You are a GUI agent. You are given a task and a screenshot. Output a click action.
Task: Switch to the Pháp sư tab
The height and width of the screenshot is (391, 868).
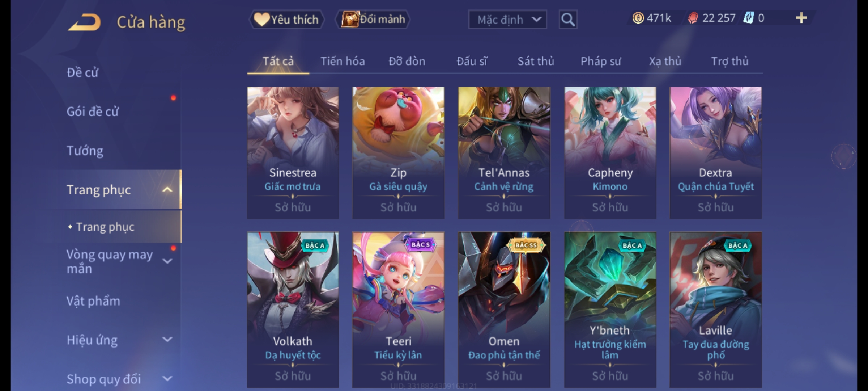pyautogui.click(x=600, y=61)
